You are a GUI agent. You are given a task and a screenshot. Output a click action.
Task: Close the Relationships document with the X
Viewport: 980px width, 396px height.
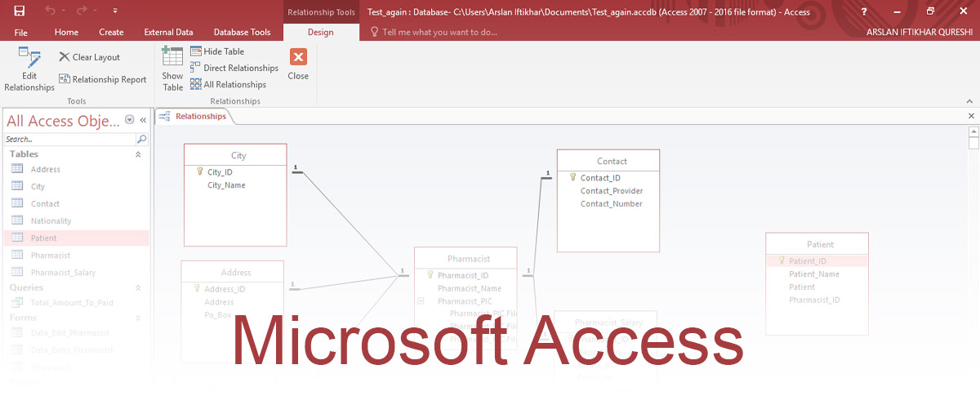(x=971, y=116)
